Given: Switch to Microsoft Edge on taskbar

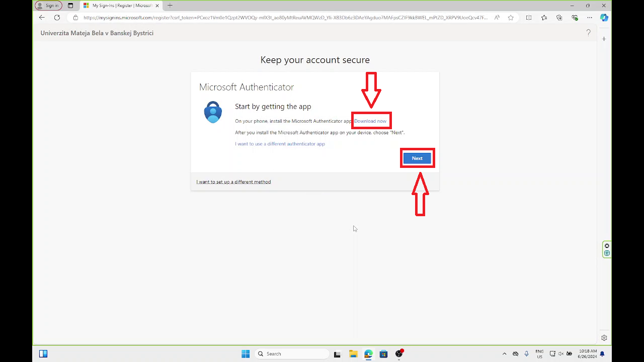Looking at the screenshot, I should tap(368, 354).
